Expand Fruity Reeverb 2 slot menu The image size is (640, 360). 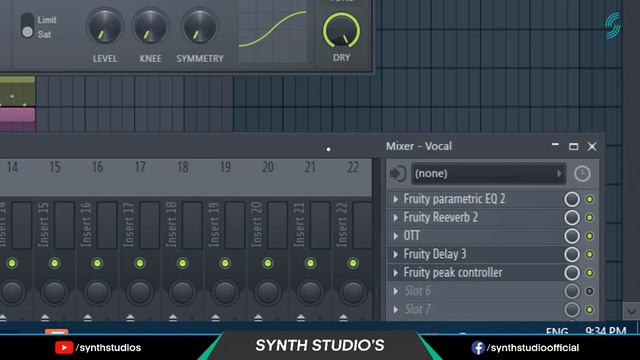(396, 218)
